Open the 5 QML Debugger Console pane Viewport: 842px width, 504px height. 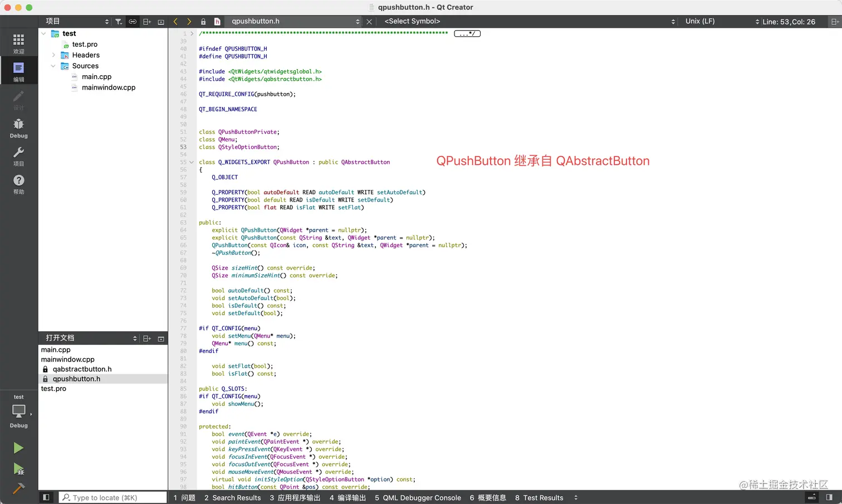click(x=418, y=498)
